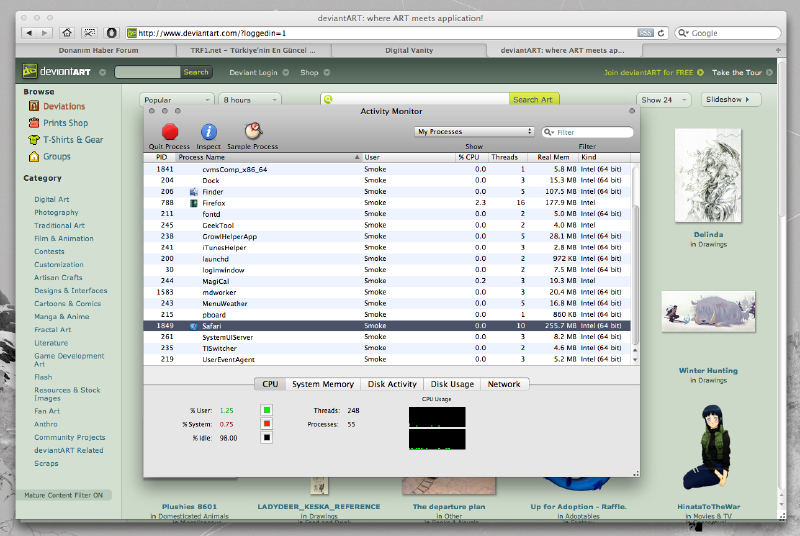The width and height of the screenshot is (800, 536).
Task: Switch to the CPU tab
Action: coord(270,384)
